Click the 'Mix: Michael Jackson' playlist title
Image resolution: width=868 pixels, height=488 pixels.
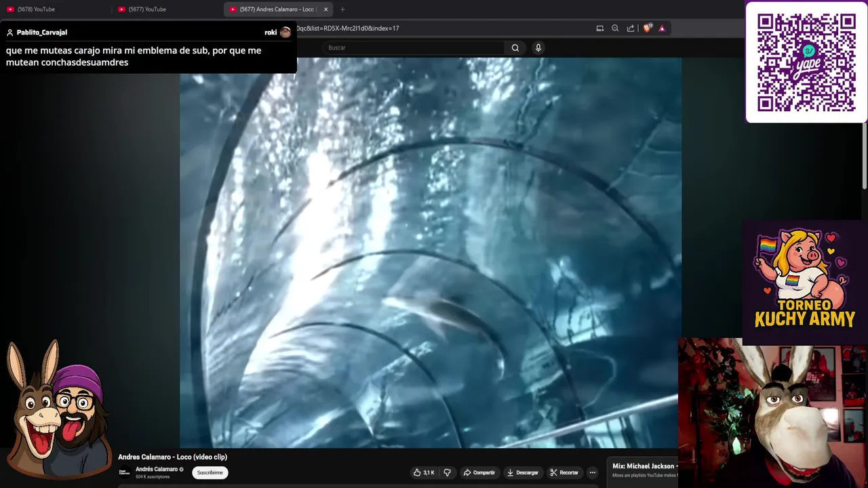644,466
